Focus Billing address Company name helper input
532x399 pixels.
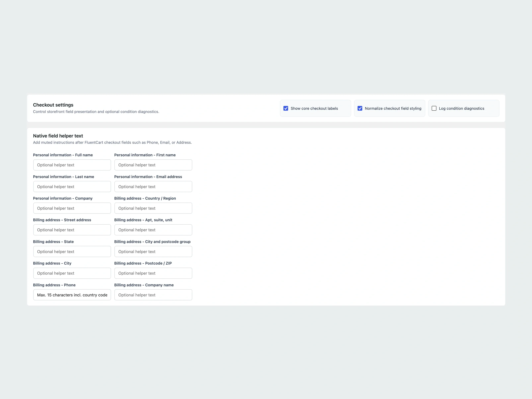pyautogui.click(x=153, y=295)
